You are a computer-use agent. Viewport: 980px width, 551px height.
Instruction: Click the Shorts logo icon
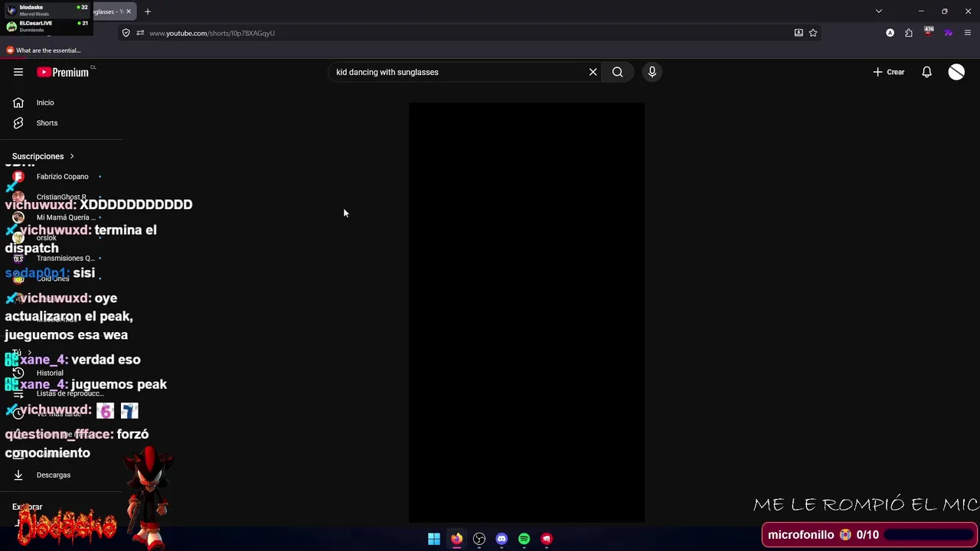click(18, 123)
